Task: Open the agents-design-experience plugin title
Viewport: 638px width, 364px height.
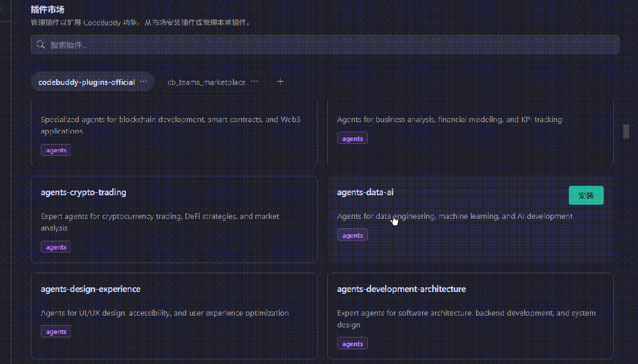Action: click(90, 289)
